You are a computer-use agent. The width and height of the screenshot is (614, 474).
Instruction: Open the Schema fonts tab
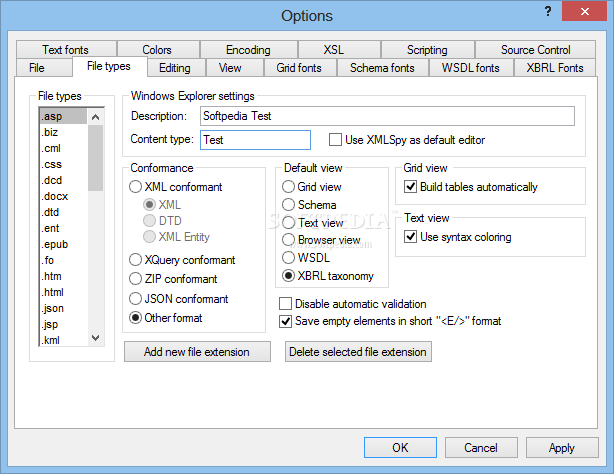point(382,68)
